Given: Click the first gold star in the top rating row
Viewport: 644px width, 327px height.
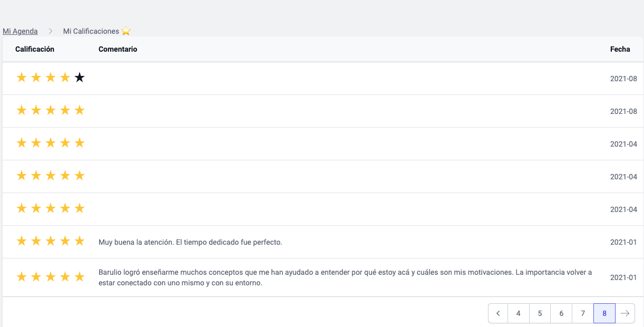Looking at the screenshot, I should point(22,78).
